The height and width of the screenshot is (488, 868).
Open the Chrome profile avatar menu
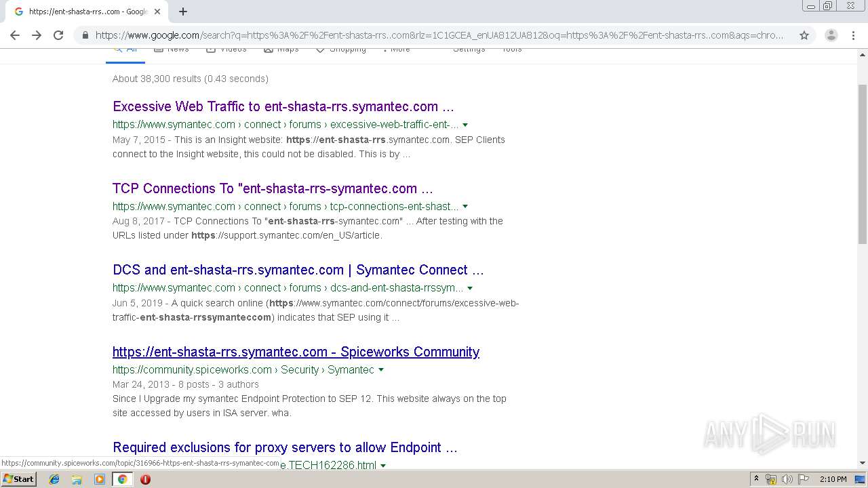831,35
